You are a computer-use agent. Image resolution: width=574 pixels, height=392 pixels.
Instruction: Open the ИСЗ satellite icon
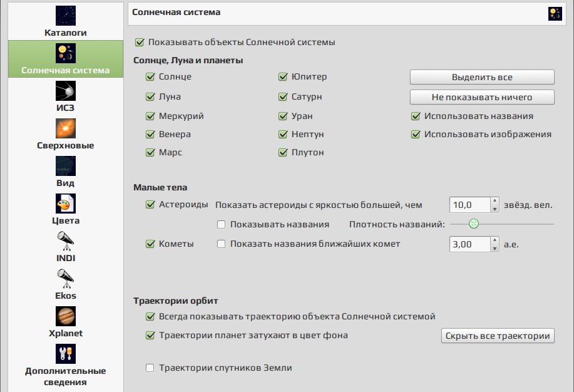tap(66, 91)
